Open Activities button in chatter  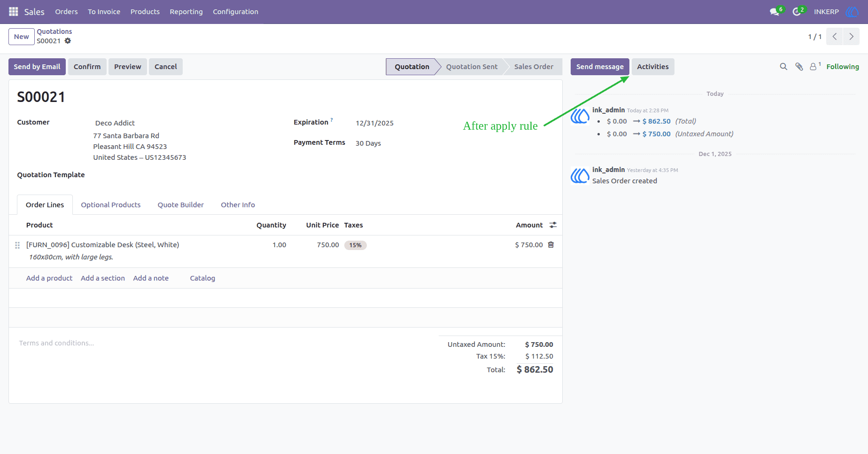pos(653,67)
